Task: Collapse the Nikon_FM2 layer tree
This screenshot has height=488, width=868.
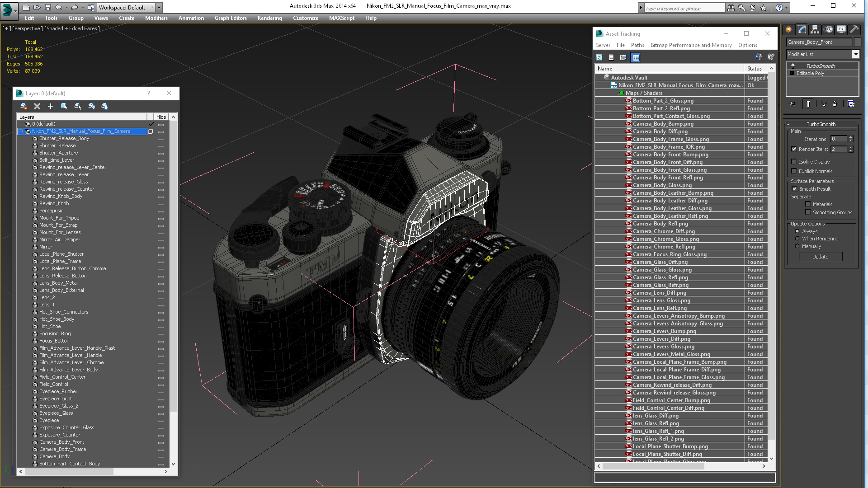Action: tap(21, 131)
